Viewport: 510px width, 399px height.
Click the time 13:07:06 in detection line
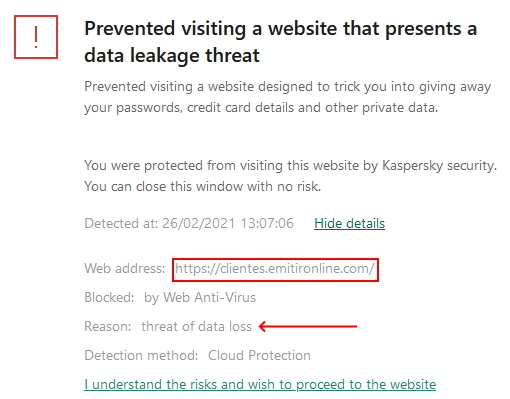[267, 223]
